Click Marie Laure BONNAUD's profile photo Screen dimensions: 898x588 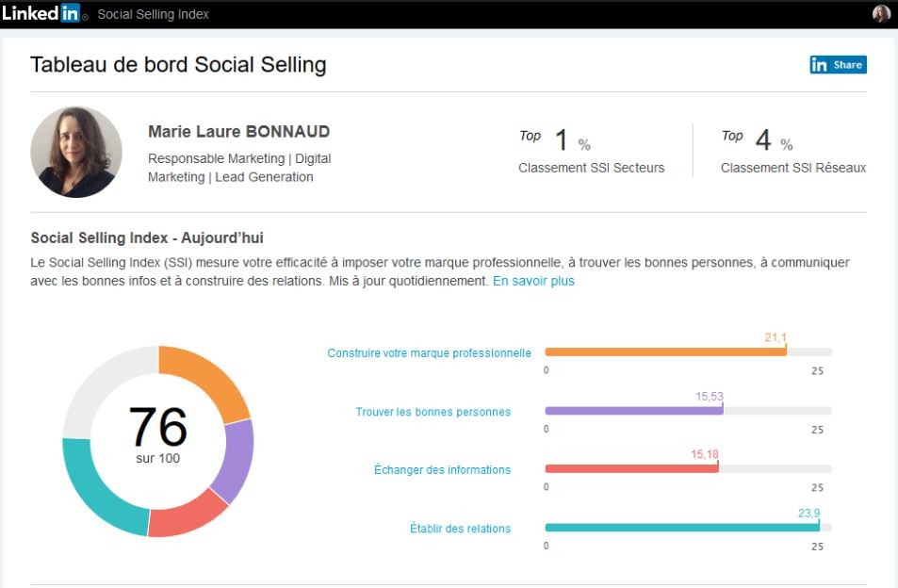pos(76,153)
